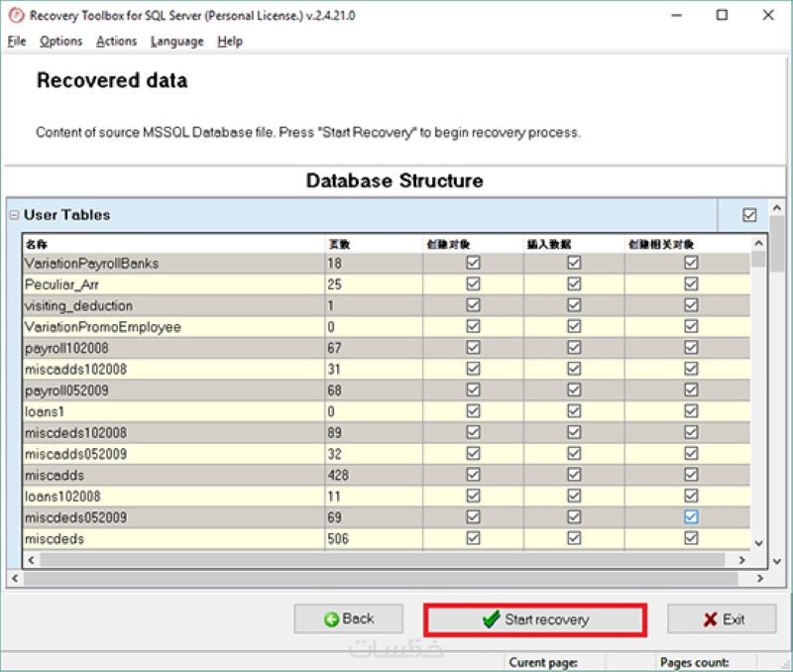
Task: Click the inner table scroll-up arrow
Action: (758, 243)
